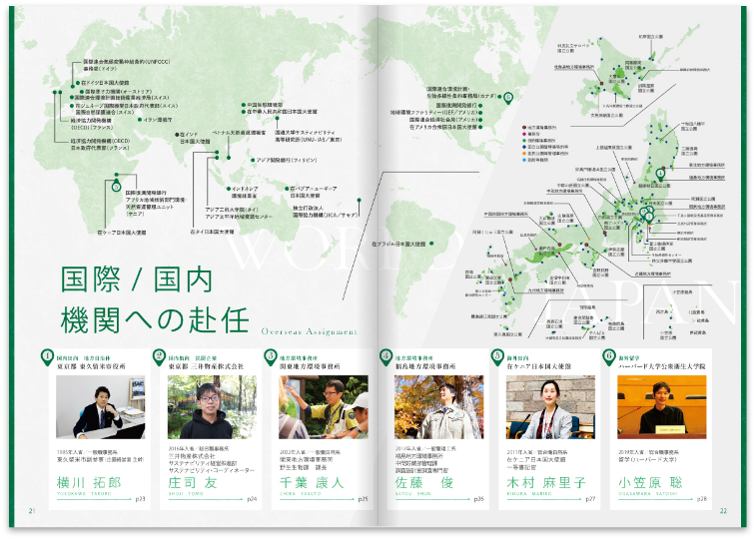Image resolution: width=756 pixels, height=540 pixels.
Task: Click the 在アメリカ合衆国日本国大使館 map label
Action: coord(443,127)
